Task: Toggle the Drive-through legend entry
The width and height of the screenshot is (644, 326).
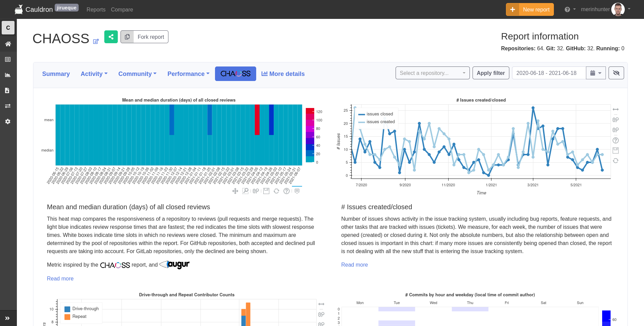Action: 82,309
